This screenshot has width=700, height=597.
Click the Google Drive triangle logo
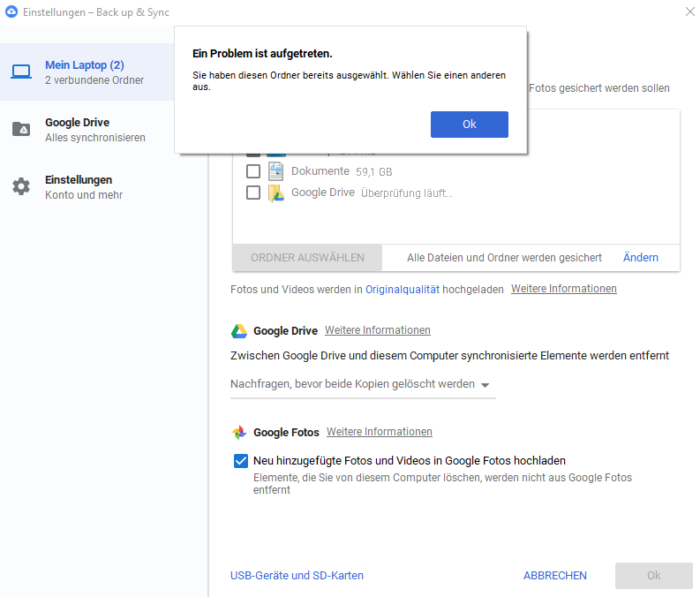click(x=239, y=331)
